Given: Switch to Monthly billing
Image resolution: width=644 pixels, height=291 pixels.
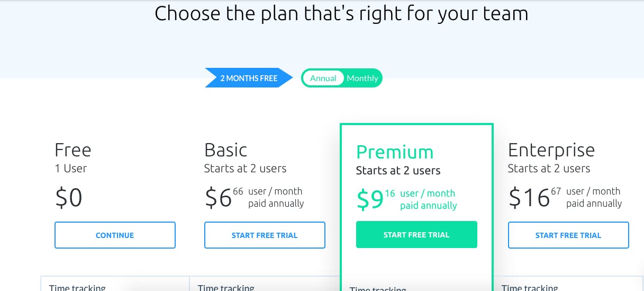Looking at the screenshot, I should [x=362, y=78].
